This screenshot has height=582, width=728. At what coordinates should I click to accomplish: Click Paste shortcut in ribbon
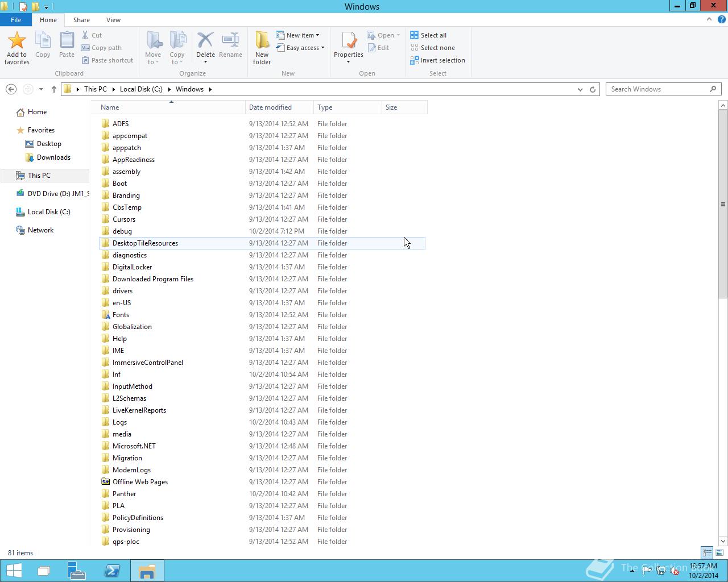coord(107,60)
